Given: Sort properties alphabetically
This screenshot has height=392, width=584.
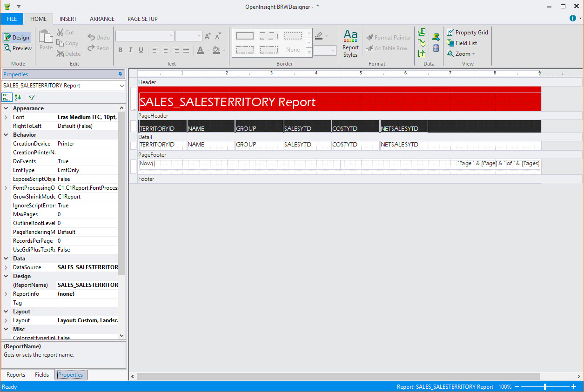Looking at the screenshot, I should click(18, 97).
